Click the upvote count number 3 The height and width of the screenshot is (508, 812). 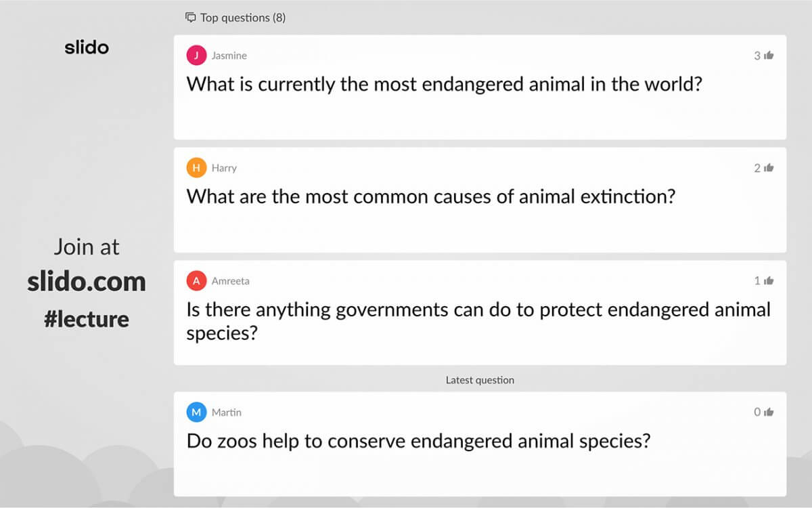pyautogui.click(x=756, y=56)
